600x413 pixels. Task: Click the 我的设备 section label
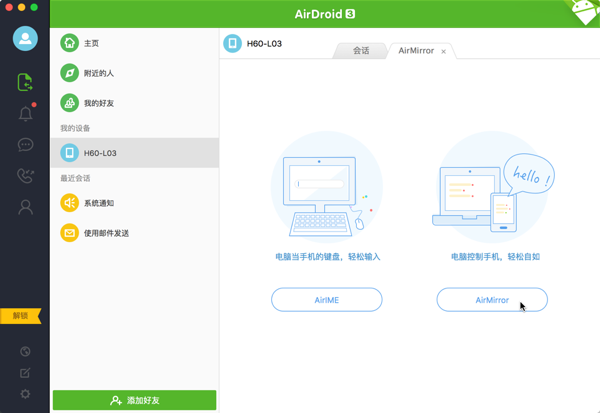[x=75, y=128]
